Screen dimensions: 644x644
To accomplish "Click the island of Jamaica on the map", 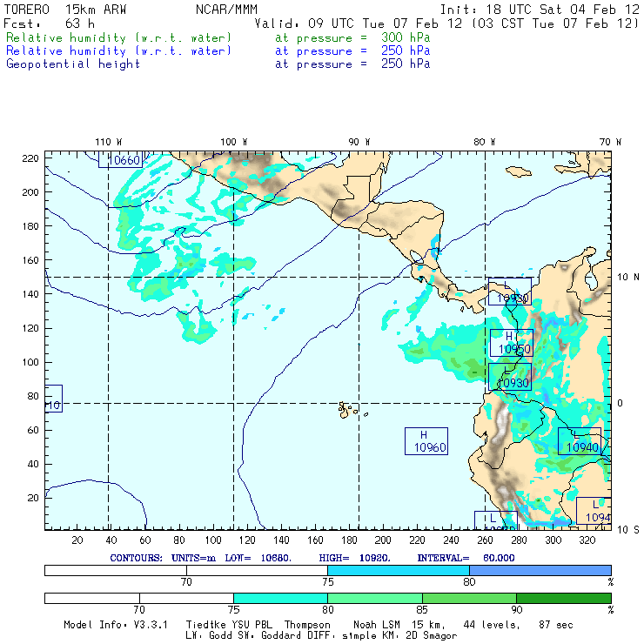I will pos(519,171).
